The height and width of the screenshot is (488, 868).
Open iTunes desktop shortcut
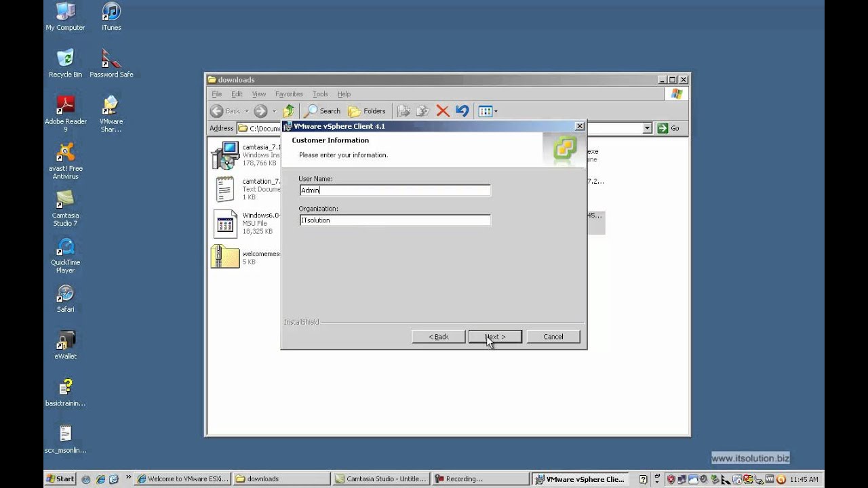[111, 16]
